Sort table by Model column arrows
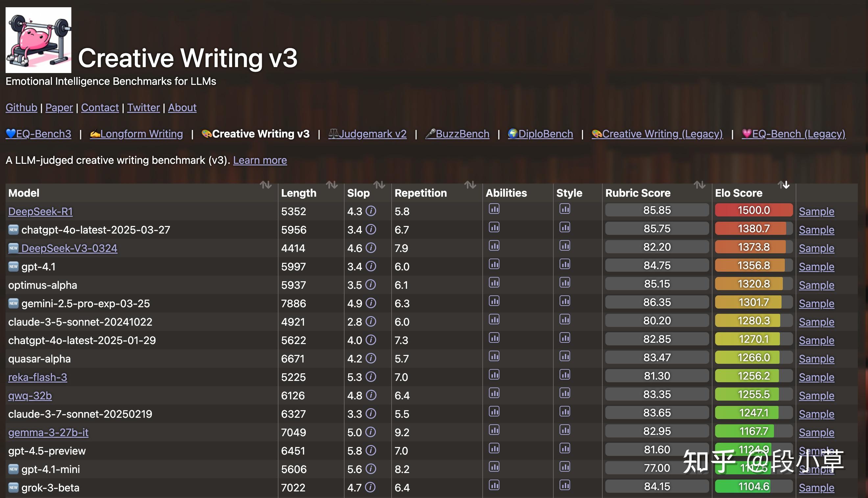Screen dimensions: 868x498 266,185
